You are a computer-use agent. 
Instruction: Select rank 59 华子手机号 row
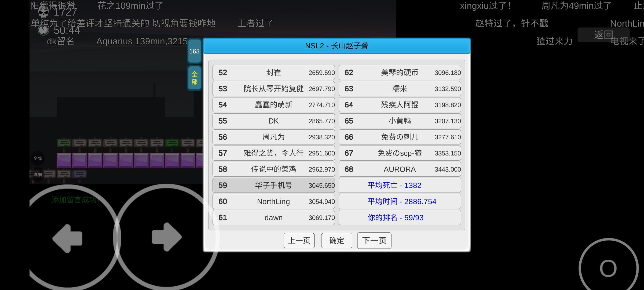click(273, 185)
